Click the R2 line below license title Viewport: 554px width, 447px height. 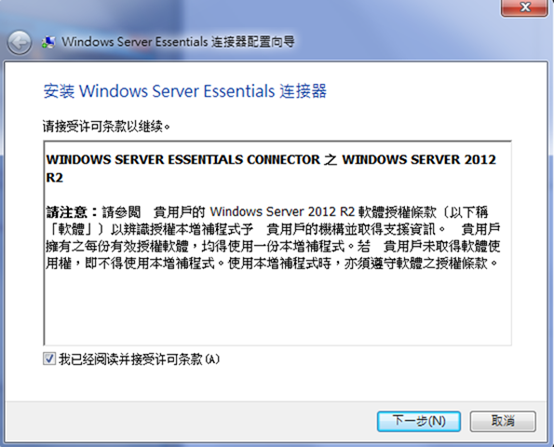[54, 178]
